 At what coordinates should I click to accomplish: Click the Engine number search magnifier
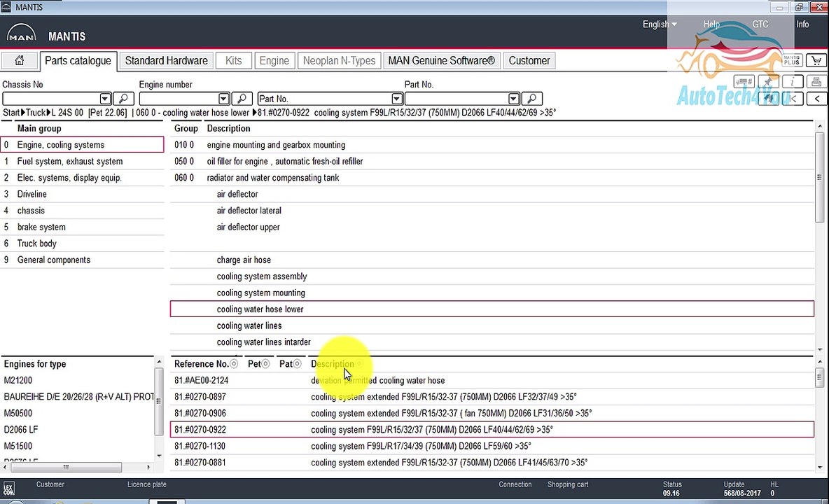pos(242,99)
